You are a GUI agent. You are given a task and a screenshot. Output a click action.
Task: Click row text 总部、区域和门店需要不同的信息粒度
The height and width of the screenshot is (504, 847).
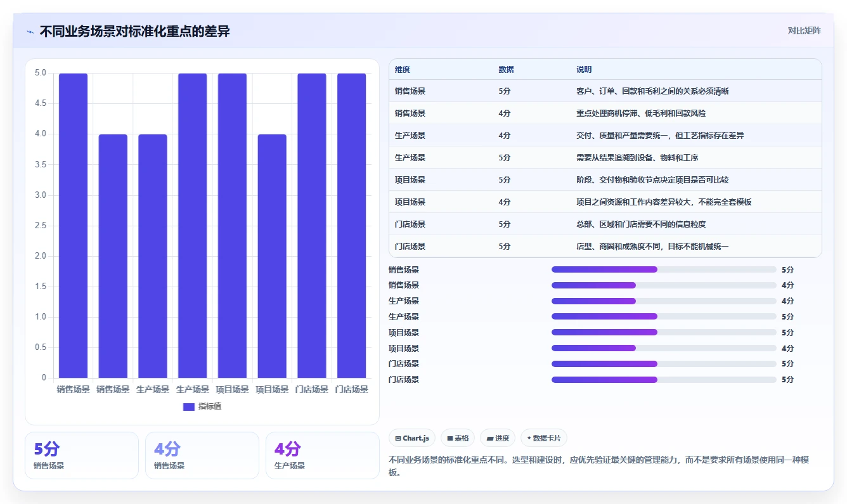click(x=641, y=224)
